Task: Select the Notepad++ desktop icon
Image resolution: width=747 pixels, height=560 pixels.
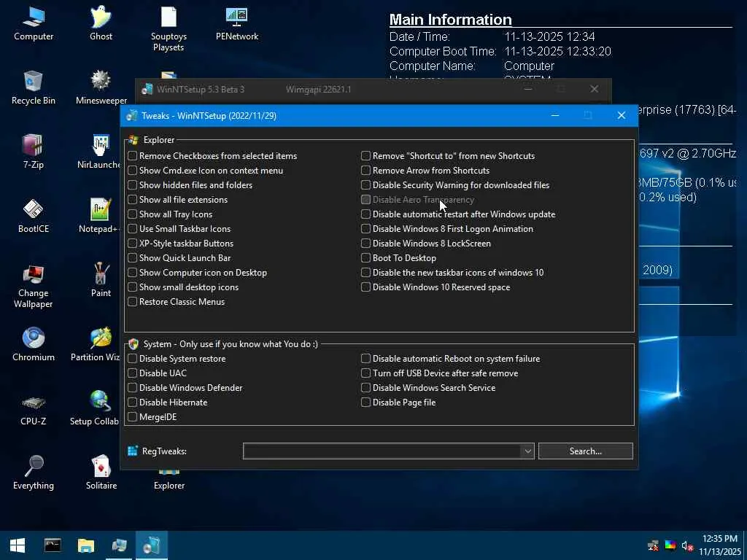Action: point(99,216)
